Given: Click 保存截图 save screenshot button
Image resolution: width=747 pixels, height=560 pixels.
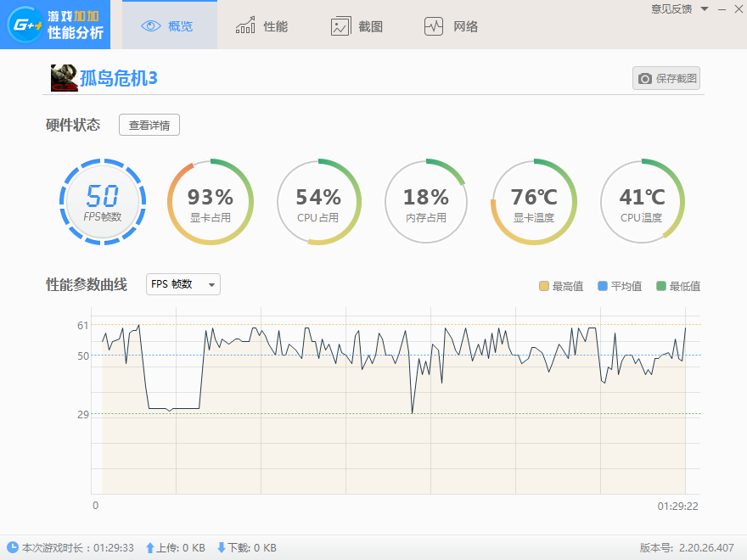Looking at the screenshot, I should pos(666,78).
